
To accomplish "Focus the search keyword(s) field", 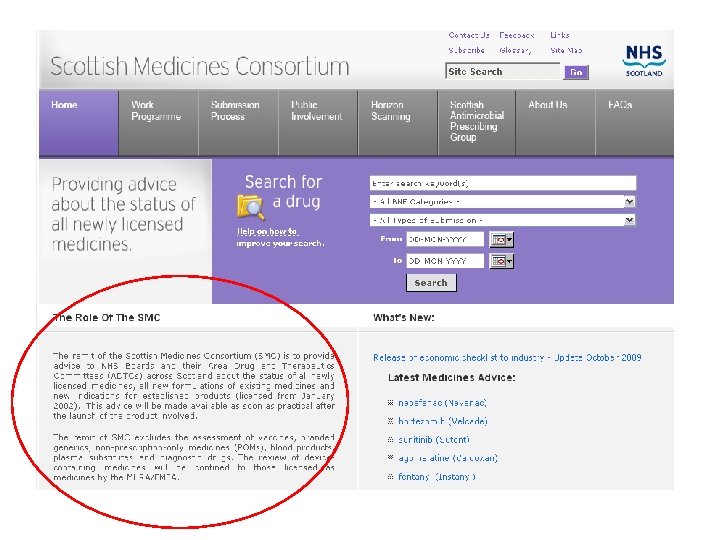I will pos(503,183).
